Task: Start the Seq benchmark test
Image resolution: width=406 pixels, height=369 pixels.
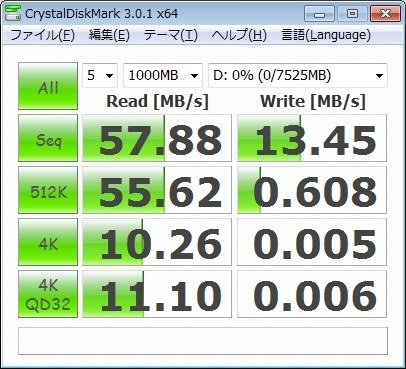Action: point(48,138)
